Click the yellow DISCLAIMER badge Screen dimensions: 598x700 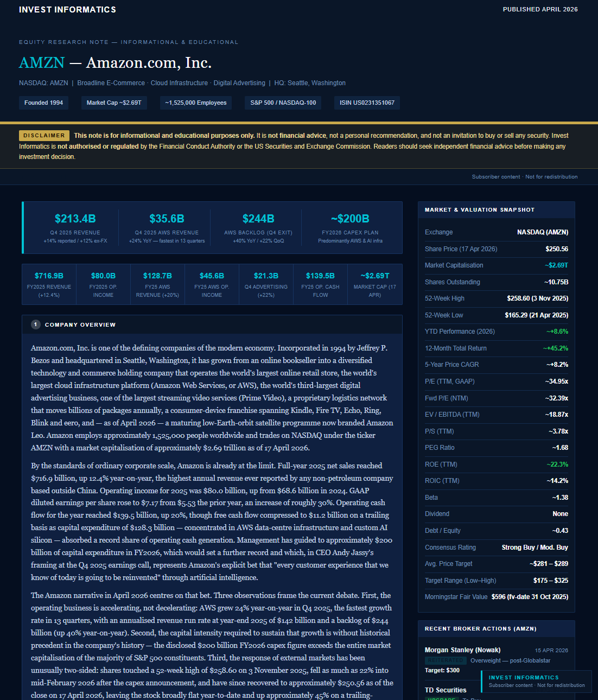click(44, 136)
